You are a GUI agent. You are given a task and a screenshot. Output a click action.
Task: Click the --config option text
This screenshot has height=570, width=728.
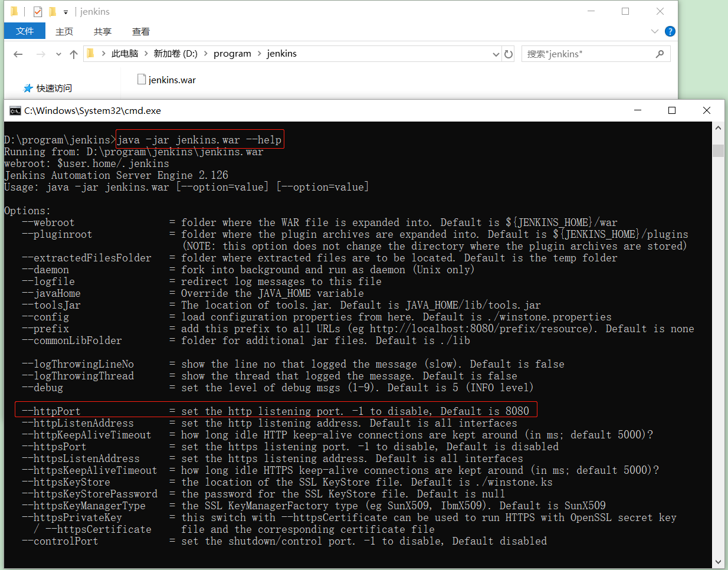tap(45, 317)
